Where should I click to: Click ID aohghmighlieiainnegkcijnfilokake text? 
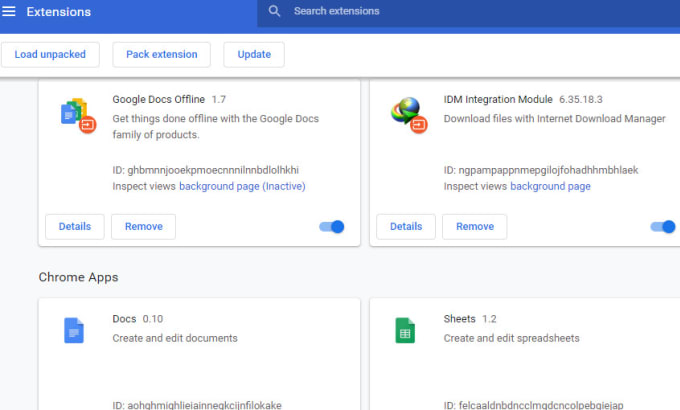click(197, 405)
